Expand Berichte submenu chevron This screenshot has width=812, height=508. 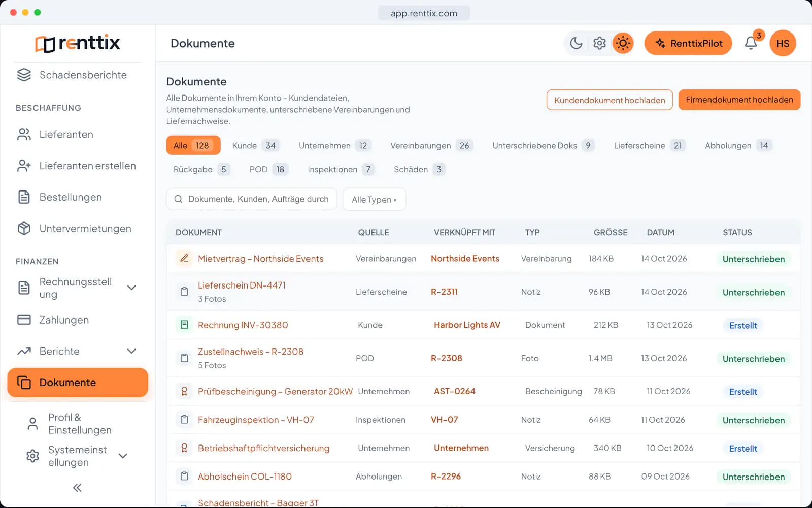[131, 352]
